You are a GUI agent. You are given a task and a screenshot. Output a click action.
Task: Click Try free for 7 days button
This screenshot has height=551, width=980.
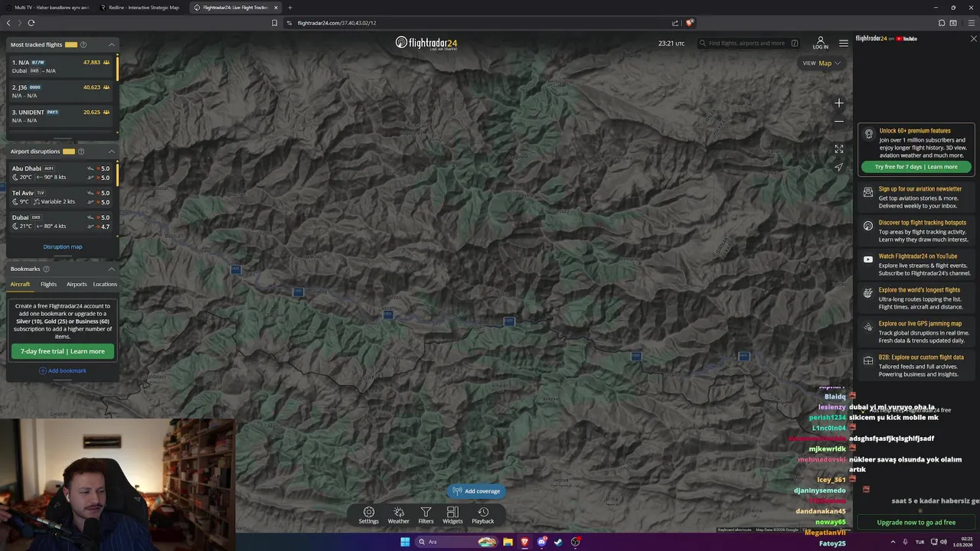pos(916,167)
